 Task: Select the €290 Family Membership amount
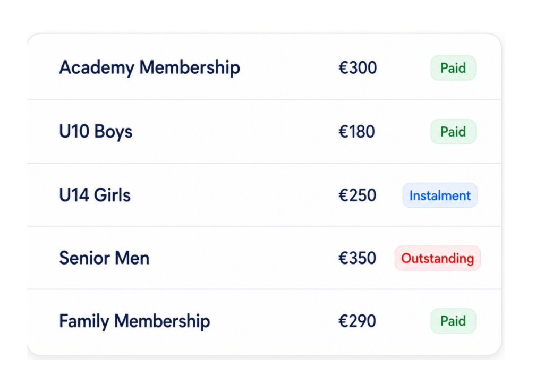click(358, 321)
